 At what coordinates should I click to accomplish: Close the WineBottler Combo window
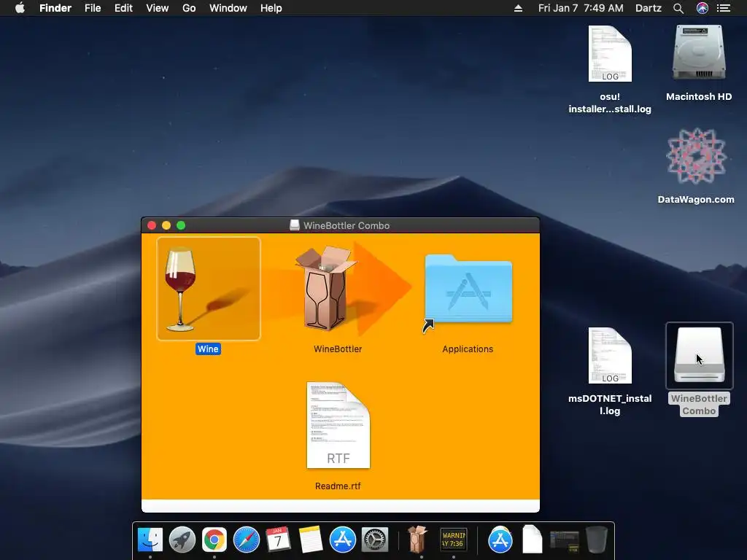pos(152,225)
